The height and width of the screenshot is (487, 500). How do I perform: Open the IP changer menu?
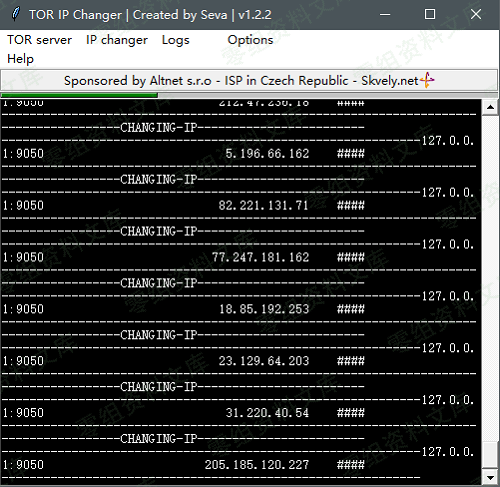pyautogui.click(x=117, y=40)
